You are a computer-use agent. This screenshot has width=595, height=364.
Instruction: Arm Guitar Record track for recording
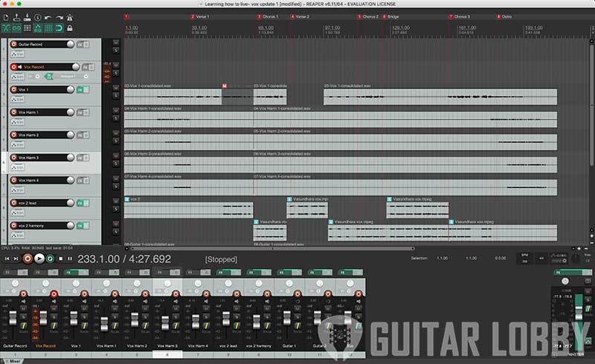click(13, 45)
